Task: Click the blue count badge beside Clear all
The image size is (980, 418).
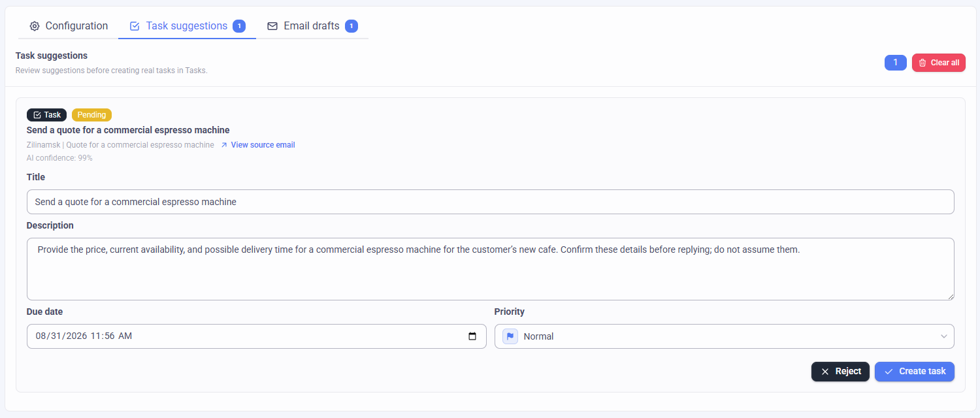Action: coord(895,63)
